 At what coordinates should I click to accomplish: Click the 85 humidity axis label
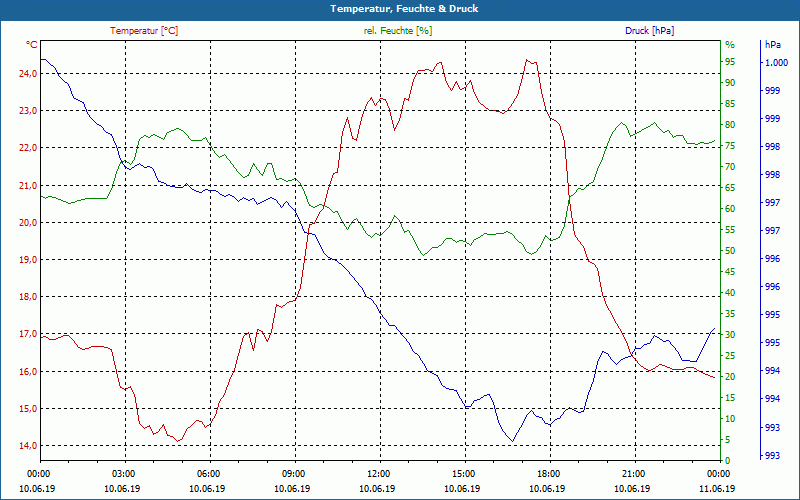pos(730,104)
